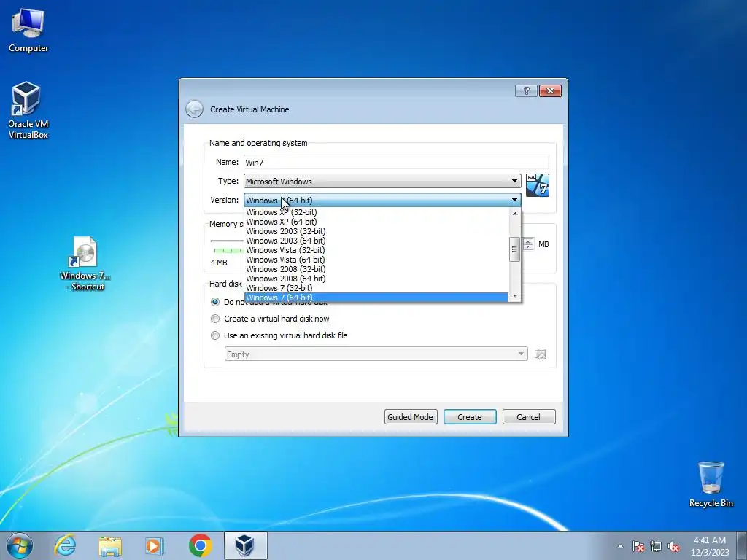747x560 pixels.
Task: Click the memory size slider track
Action: point(227,241)
